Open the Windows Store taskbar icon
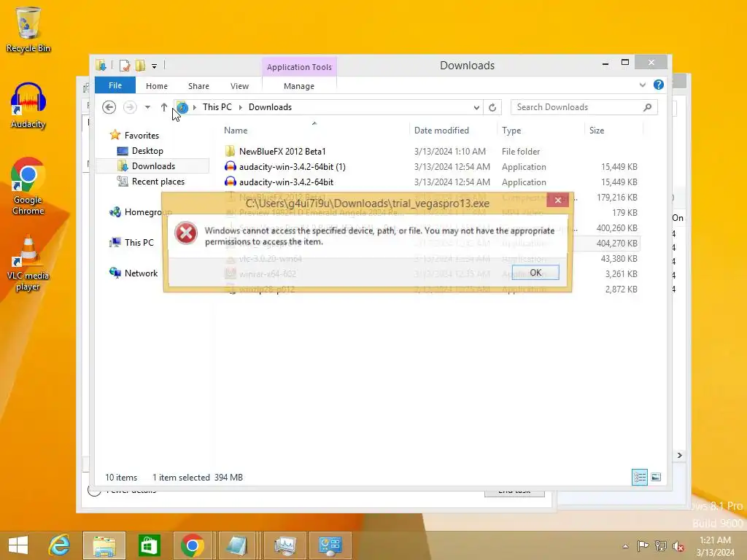Viewport: 747px width, 560px height. coord(149,545)
